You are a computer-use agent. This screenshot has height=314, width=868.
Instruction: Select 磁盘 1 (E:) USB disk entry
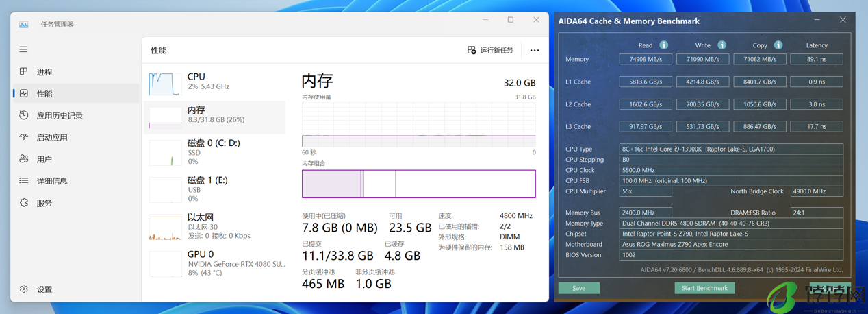[215, 189]
